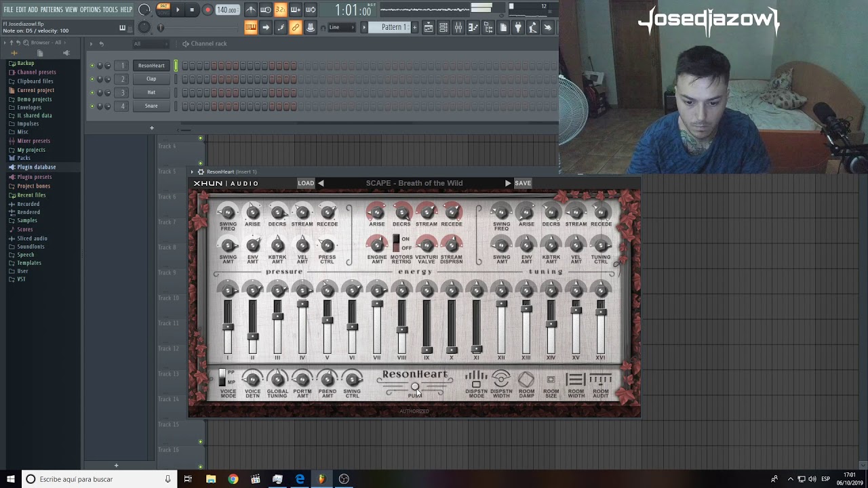Open Windows Start menu
The height and width of the screenshot is (488, 868).
(10, 479)
